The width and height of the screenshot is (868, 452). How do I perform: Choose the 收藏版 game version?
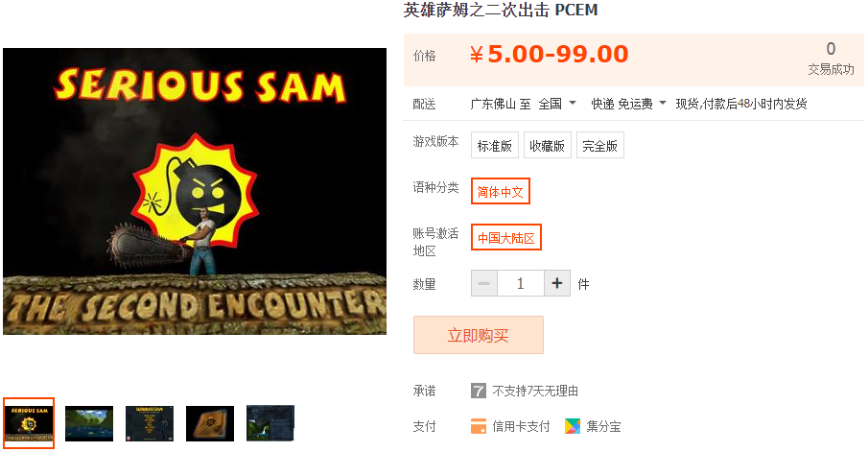click(x=548, y=145)
